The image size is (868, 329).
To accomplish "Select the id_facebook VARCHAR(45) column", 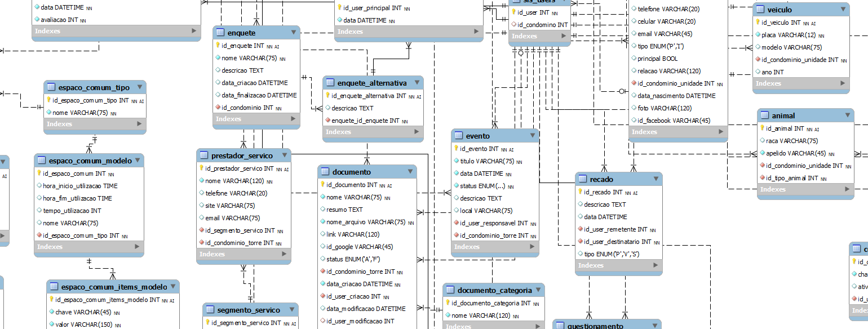I will point(673,121).
